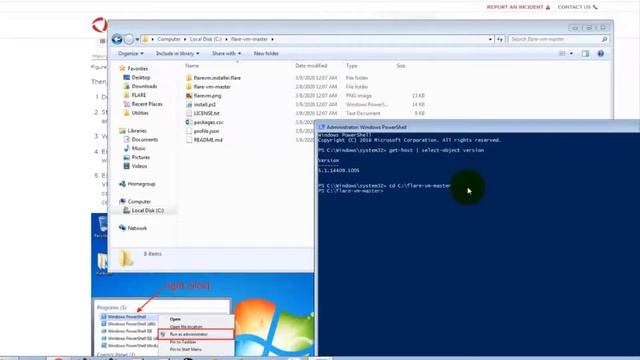Expand the arrow after the Computer breadcrumb
The image size is (640, 360).
tap(185, 39)
